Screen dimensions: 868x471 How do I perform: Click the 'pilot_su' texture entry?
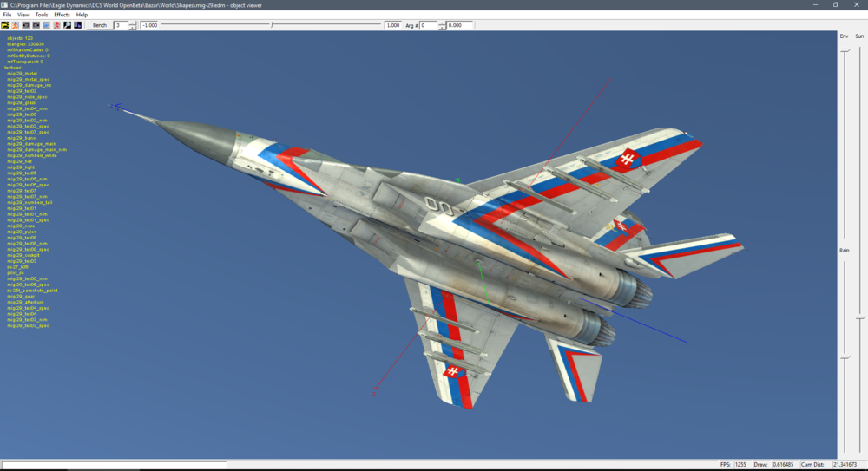point(16,273)
